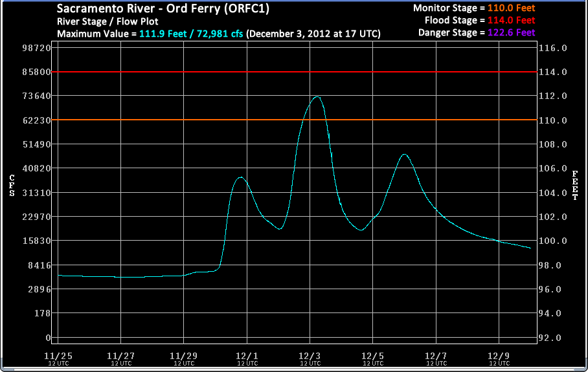The width and height of the screenshot is (588, 372).
Task: Select the maximum value '111.9 Feet / 72,981 cfs'
Action: (x=191, y=34)
